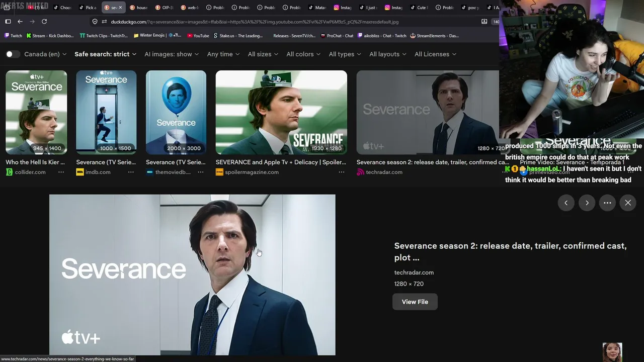Click the DuckDuckGo address bar URL
Screen dimensions: 644x362
coord(255,22)
